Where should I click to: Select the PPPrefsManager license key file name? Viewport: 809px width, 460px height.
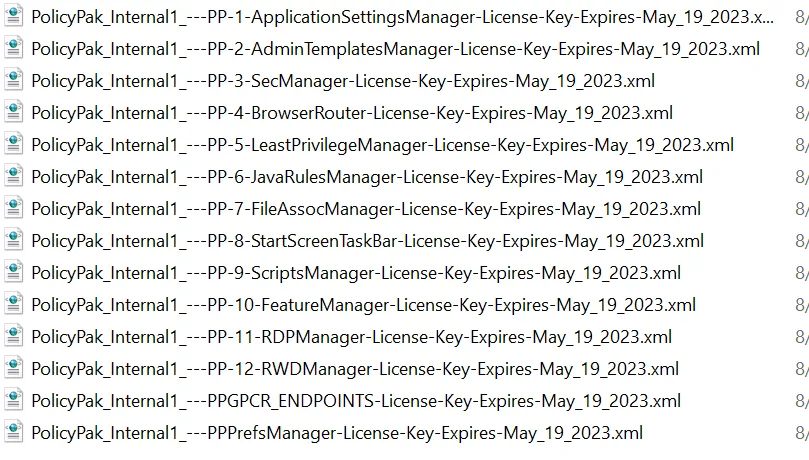[337, 433]
